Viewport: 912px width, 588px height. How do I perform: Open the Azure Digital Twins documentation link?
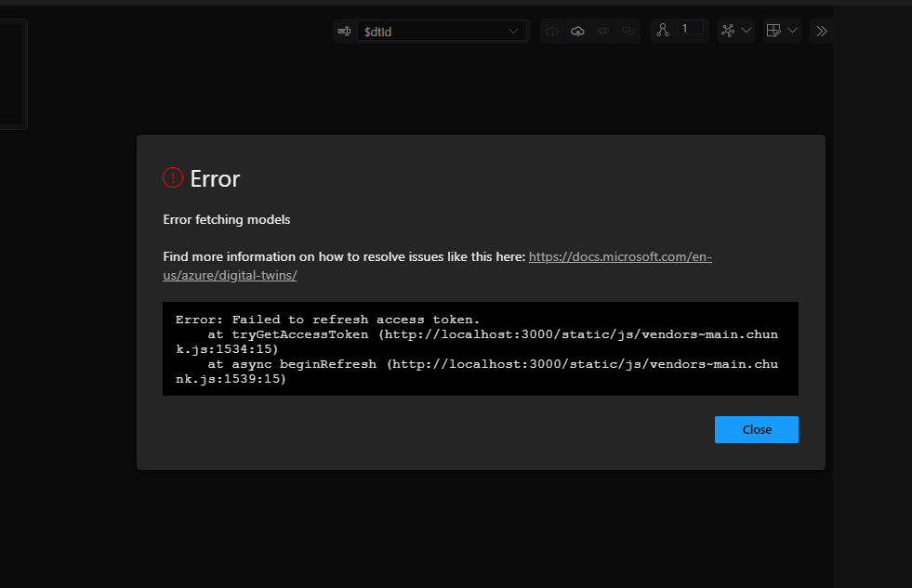pos(618,256)
